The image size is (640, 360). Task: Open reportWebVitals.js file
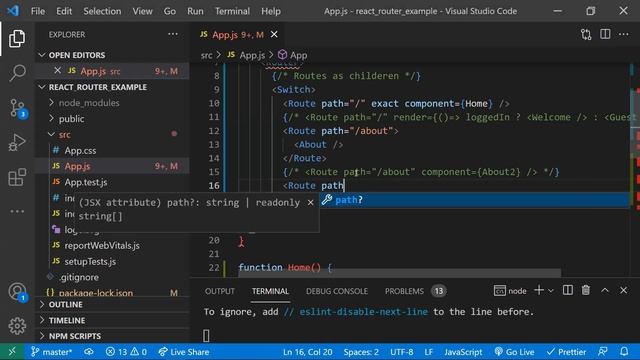click(112, 246)
